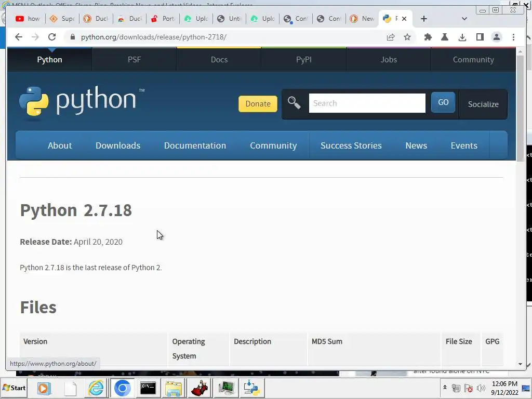The height and width of the screenshot is (399, 532).
Task: Share this page icon
Action: (x=391, y=37)
